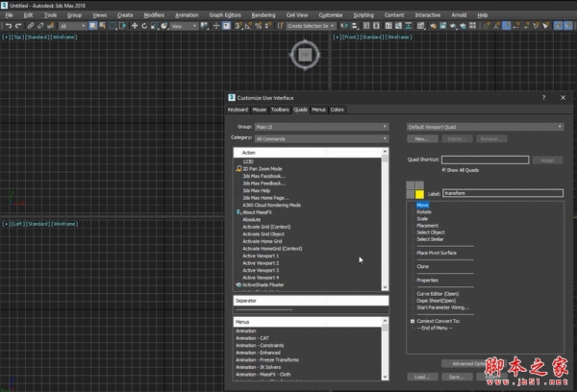The image size is (577, 392).
Task: Open Render Setup teapot icon
Action: coord(433,26)
